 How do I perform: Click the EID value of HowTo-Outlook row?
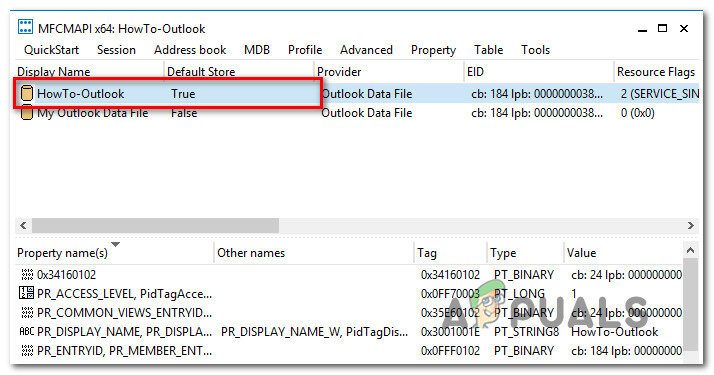537,94
